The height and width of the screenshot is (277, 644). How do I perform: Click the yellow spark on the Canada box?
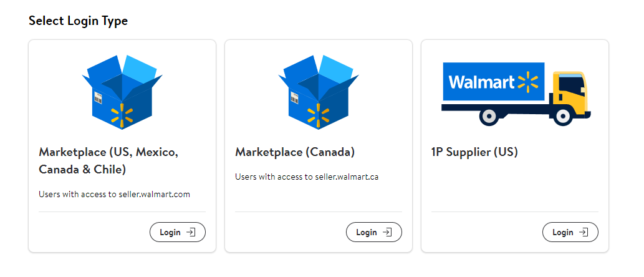[x=319, y=114]
